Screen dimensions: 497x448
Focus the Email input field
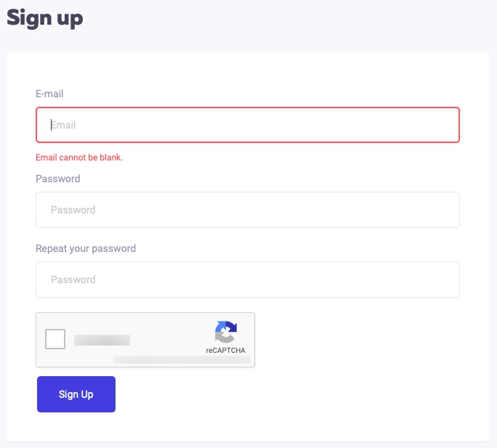pyautogui.click(x=247, y=125)
